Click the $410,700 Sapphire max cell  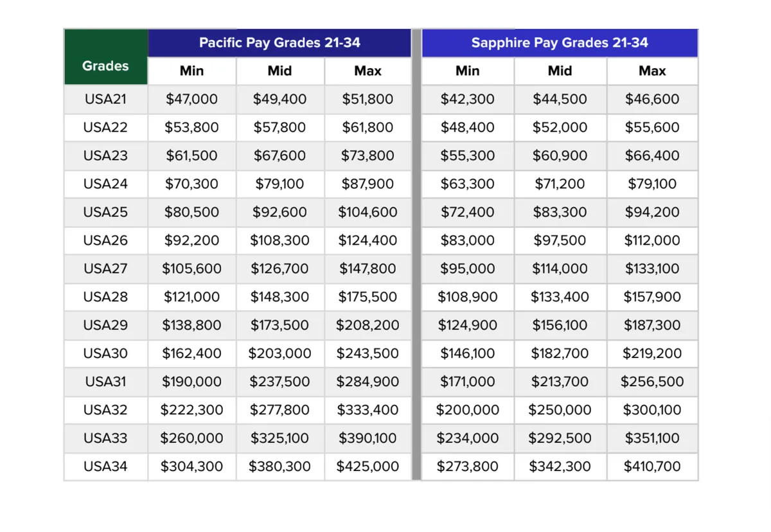pyautogui.click(x=652, y=466)
